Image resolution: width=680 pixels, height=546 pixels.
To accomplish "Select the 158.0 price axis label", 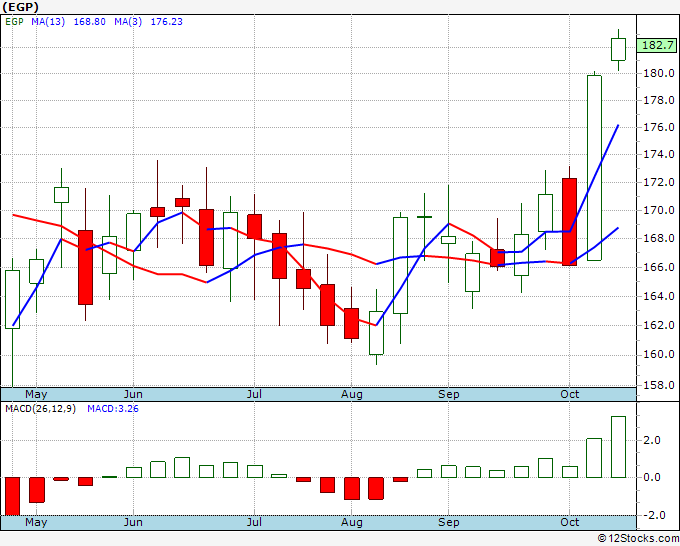I will pos(658,385).
